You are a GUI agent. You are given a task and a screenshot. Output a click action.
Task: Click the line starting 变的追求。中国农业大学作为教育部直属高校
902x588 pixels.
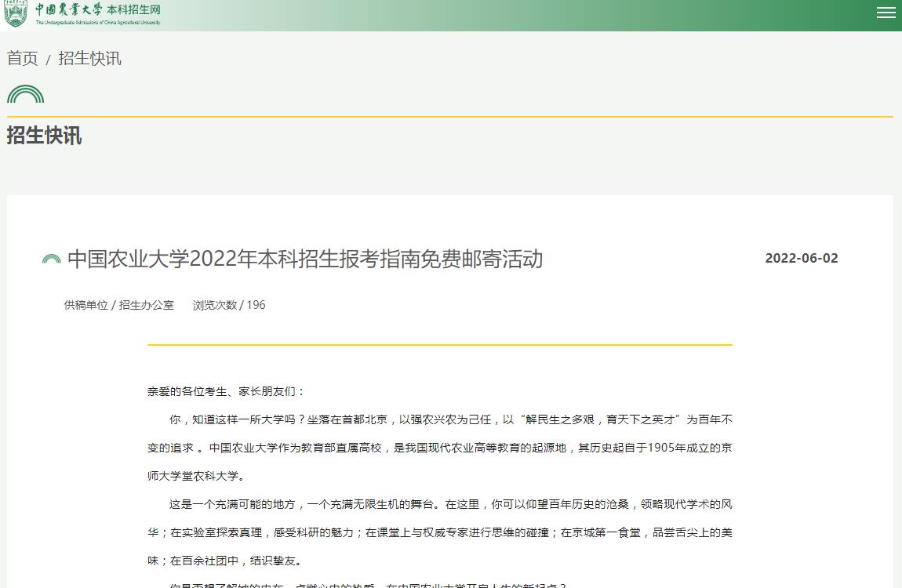tap(439, 448)
